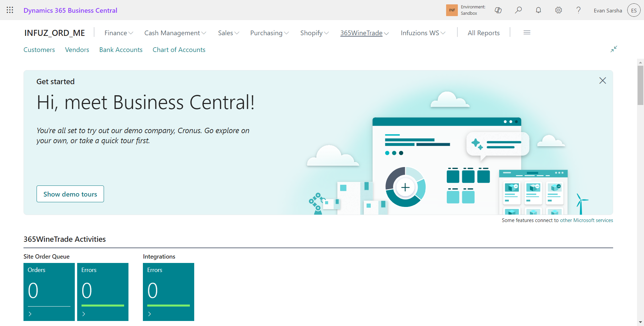Expand the 365WineTrade menu
Screen dimensions: 644x326
tap(364, 33)
